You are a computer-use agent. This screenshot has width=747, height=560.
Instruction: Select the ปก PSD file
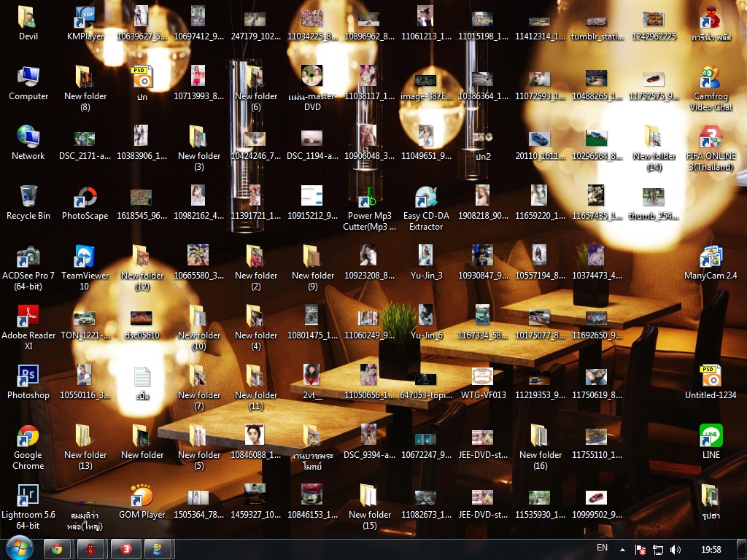(x=142, y=83)
